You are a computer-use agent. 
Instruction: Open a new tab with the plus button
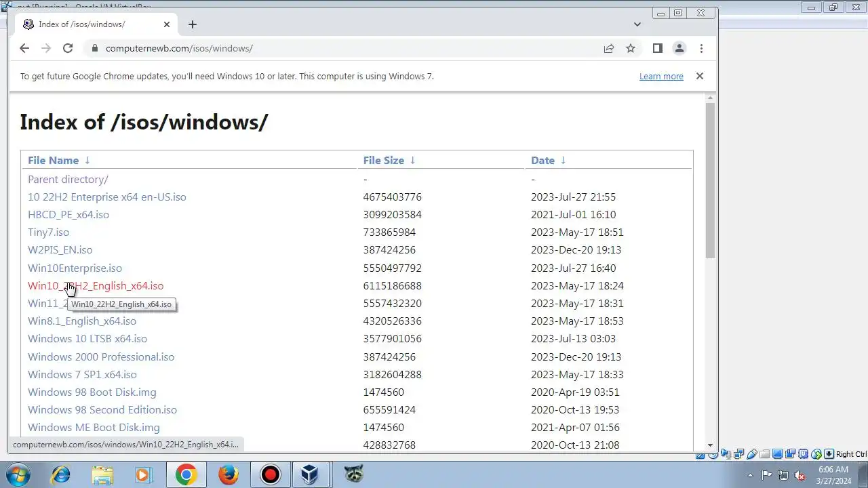[x=193, y=24]
